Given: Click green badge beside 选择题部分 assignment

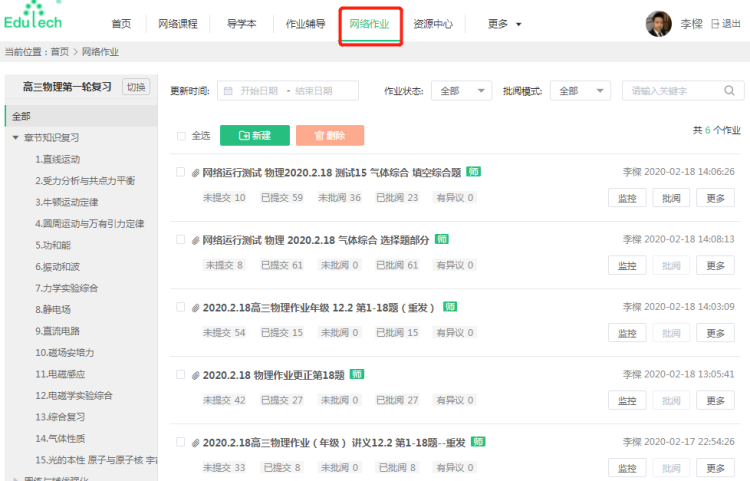Looking at the screenshot, I should pos(441,239).
